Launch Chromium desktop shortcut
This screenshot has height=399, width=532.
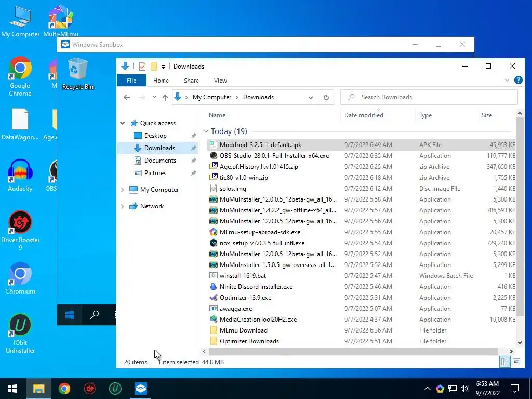pyautogui.click(x=20, y=278)
